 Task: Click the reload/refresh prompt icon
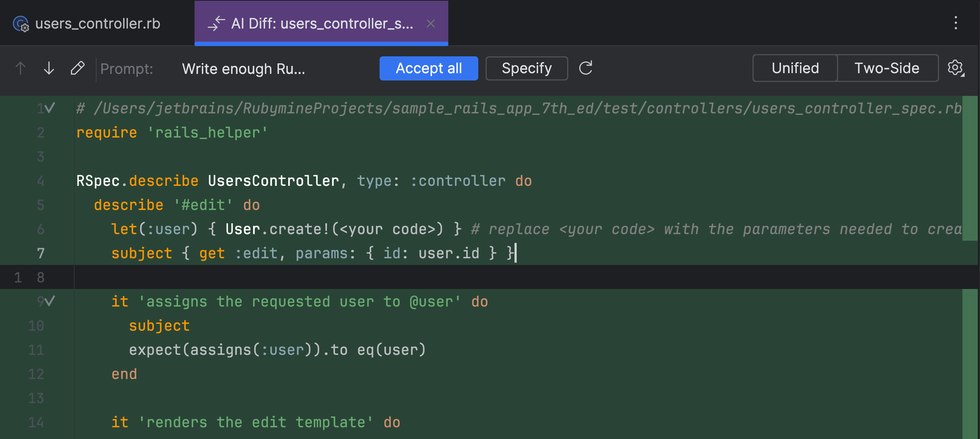[586, 68]
